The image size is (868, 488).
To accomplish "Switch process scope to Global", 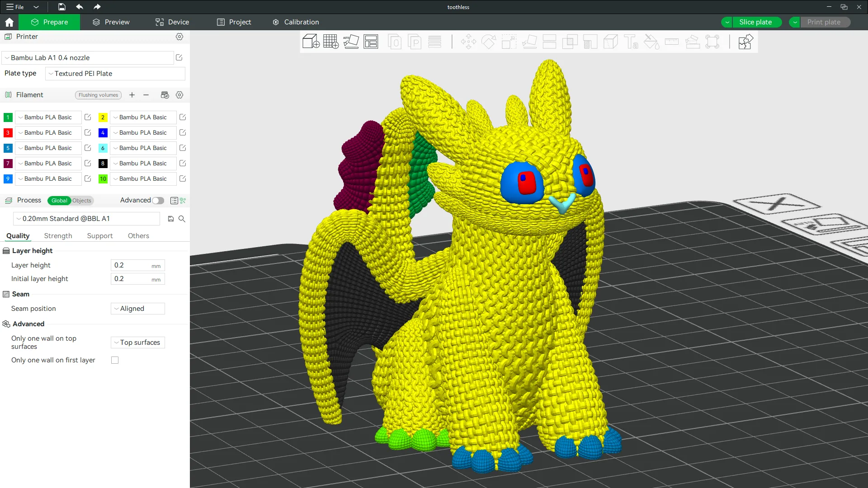I will tap(59, 201).
